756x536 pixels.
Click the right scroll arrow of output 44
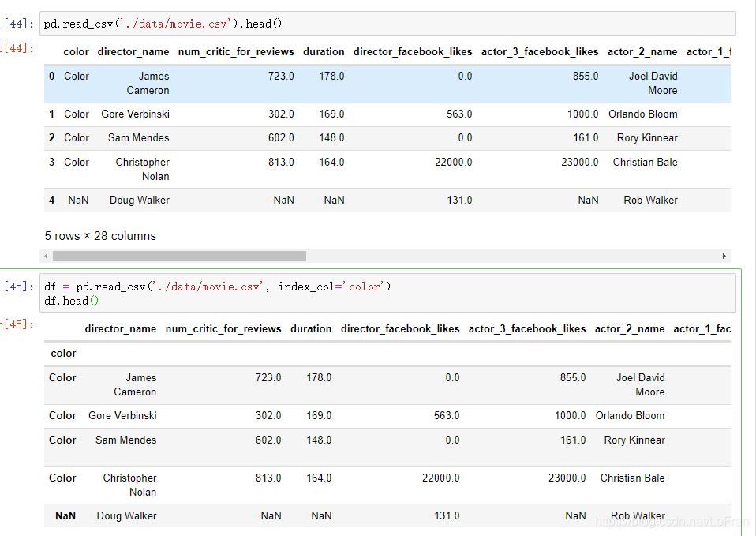coord(724,257)
